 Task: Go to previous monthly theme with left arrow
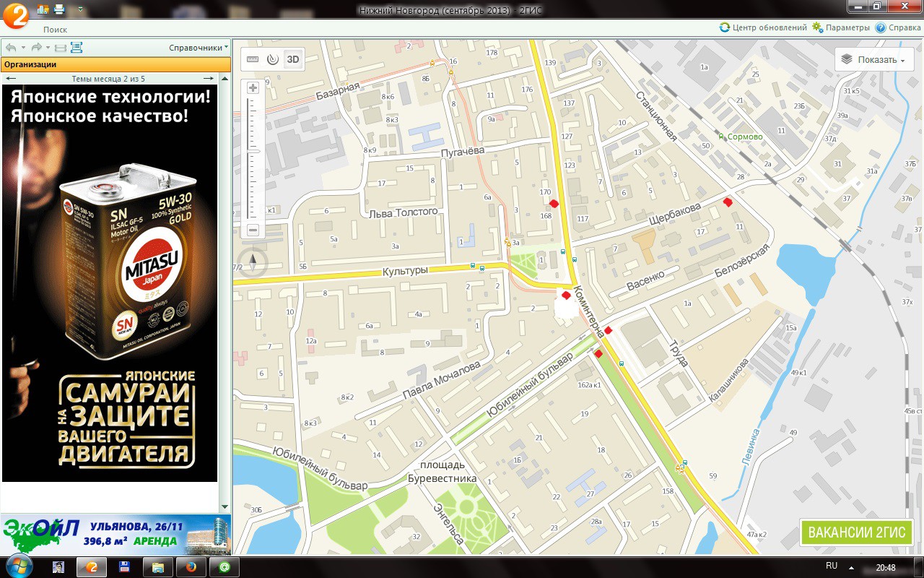tap(11, 78)
